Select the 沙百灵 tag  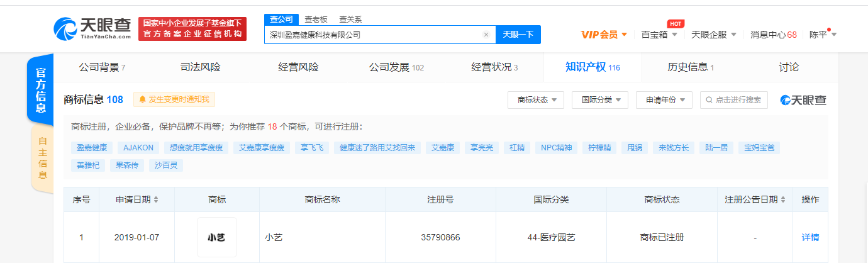[x=166, y=165]
